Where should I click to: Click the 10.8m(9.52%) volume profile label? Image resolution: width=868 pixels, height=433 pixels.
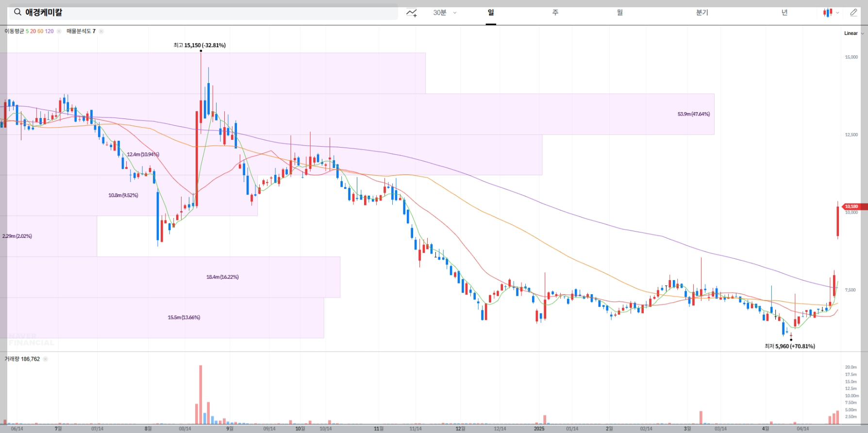click(123, 195)
